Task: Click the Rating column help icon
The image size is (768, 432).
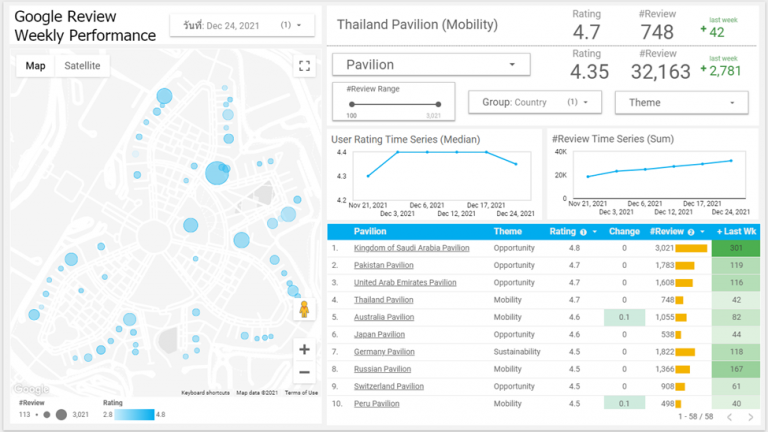Action: [583, 232]
